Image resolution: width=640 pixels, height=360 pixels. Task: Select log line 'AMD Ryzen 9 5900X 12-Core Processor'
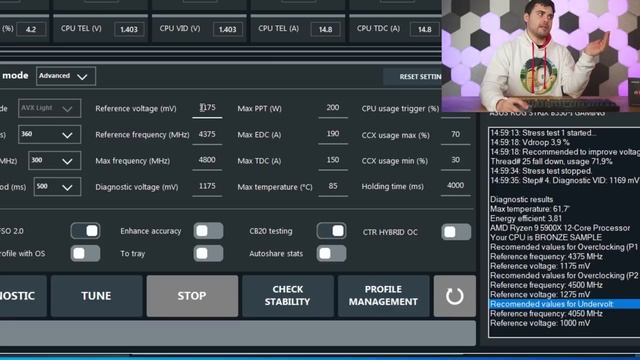tap(560, 228)
